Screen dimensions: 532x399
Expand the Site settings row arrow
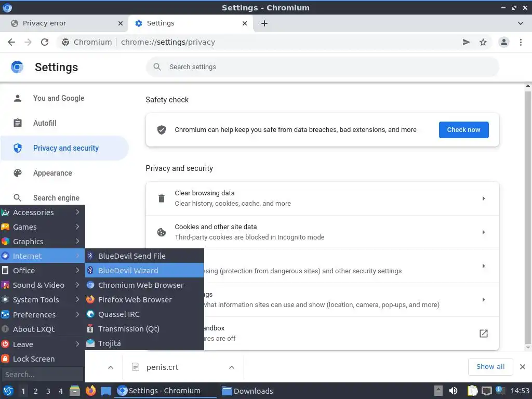483,300
